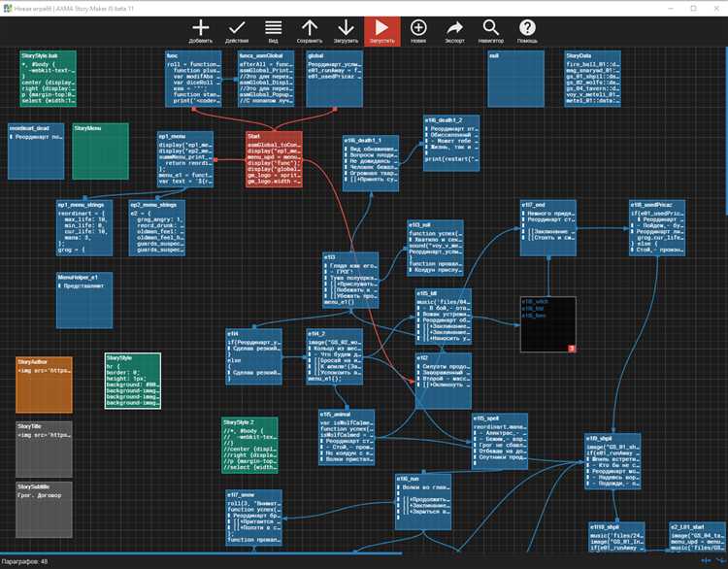Create a new story with Новая
The width and height of the screenshot is (728, 569).
[418, 28]
